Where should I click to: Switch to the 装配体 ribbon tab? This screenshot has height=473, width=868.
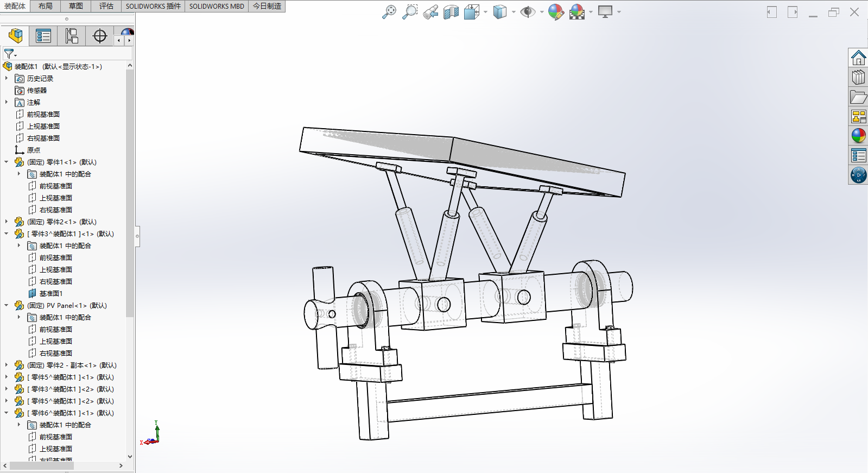pyautogui.click(x=15, y=6)
